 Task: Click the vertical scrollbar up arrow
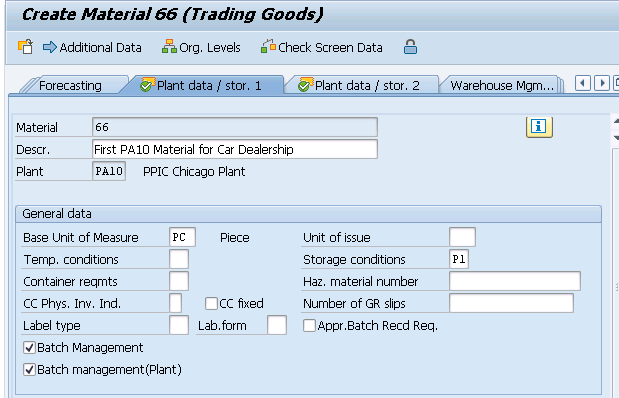616,122
